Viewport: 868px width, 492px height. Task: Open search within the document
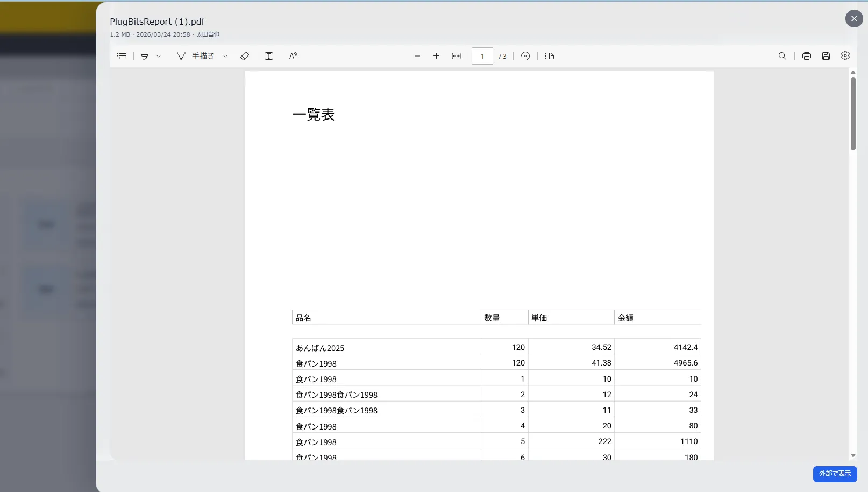[782, 55]
